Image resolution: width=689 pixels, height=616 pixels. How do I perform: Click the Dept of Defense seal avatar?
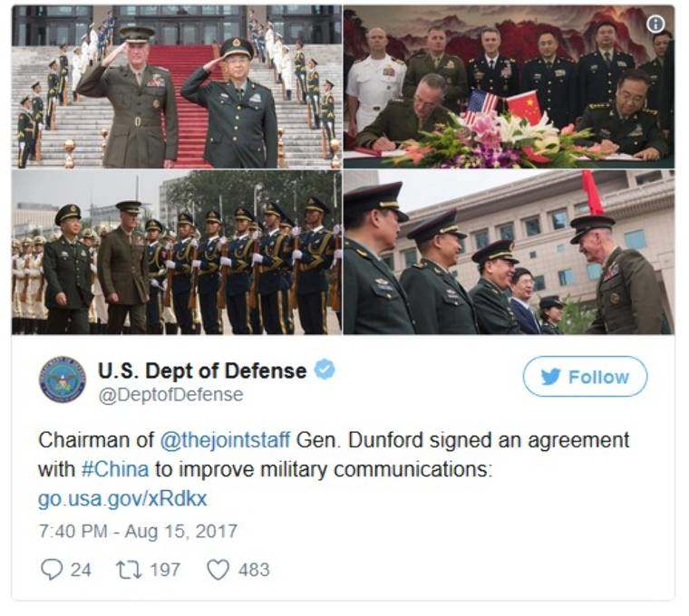tap(63, 380)
